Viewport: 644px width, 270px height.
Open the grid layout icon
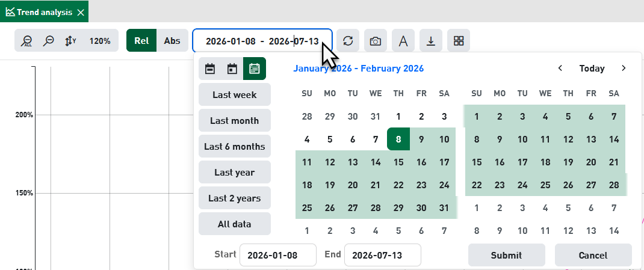(x=459, y=41)
